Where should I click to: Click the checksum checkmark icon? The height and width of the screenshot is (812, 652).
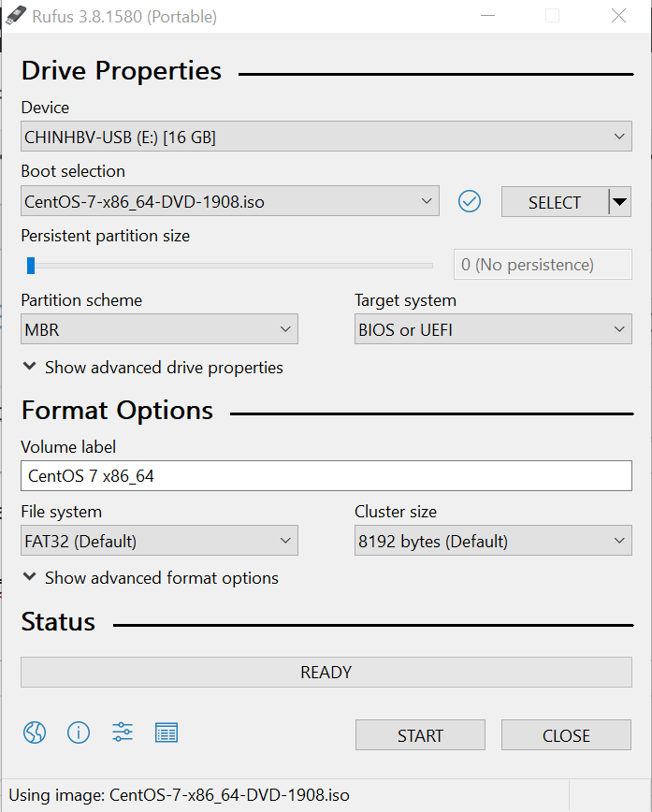click(470, 201)
